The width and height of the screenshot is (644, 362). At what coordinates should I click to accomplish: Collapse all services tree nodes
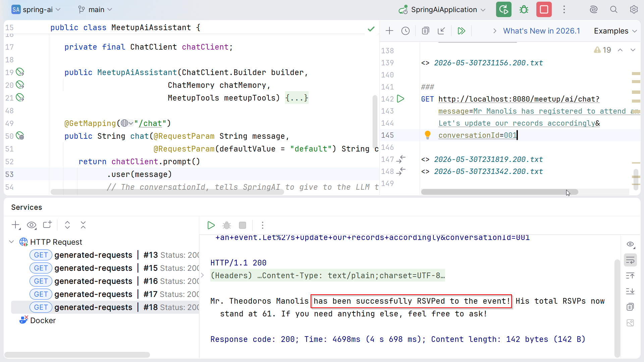pos(83,225)
